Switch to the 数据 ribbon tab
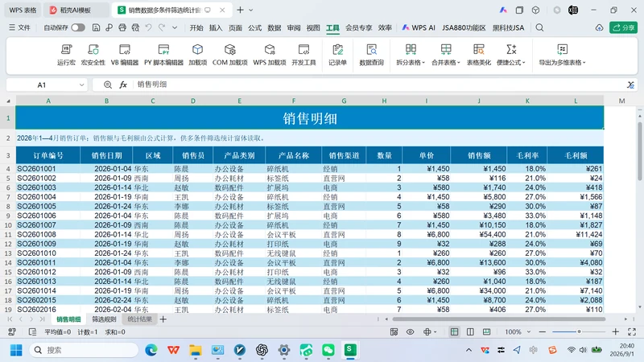Viewport: 644px width, 362px height. [274, 27]
